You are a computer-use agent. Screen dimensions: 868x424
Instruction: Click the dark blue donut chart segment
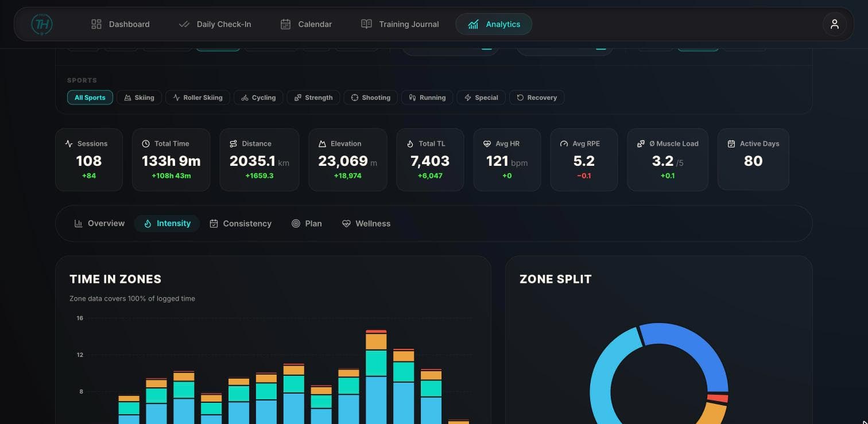click(x=696, y=351)
